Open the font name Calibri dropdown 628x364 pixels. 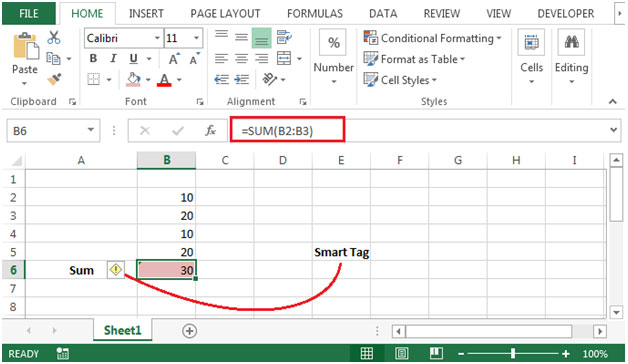click(157, 38)
